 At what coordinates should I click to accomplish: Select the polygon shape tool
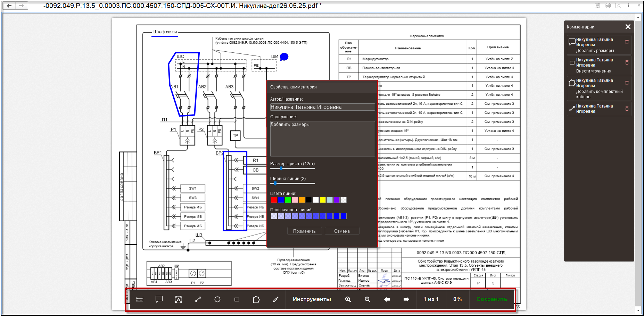click(x=256, y=299)
